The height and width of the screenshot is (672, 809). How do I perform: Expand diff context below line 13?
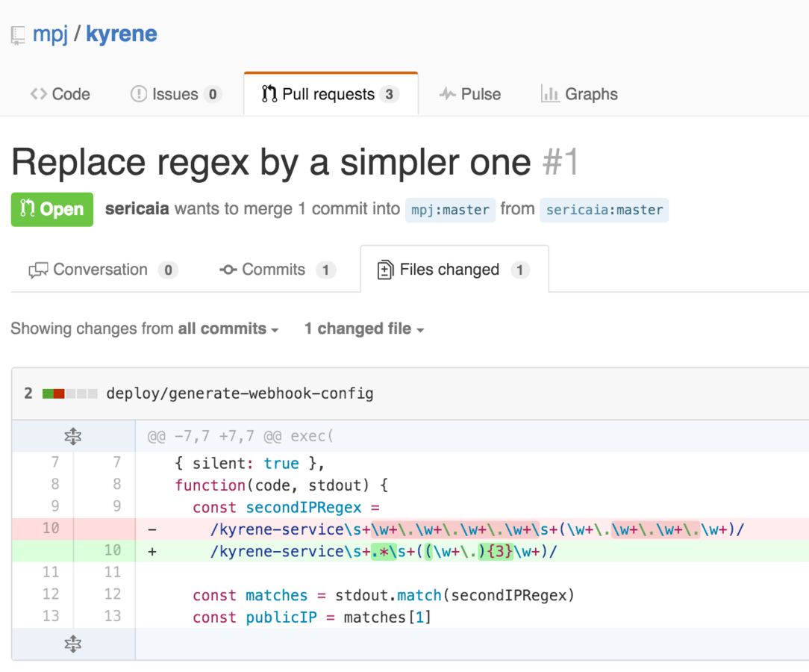(x=72, y=644)
